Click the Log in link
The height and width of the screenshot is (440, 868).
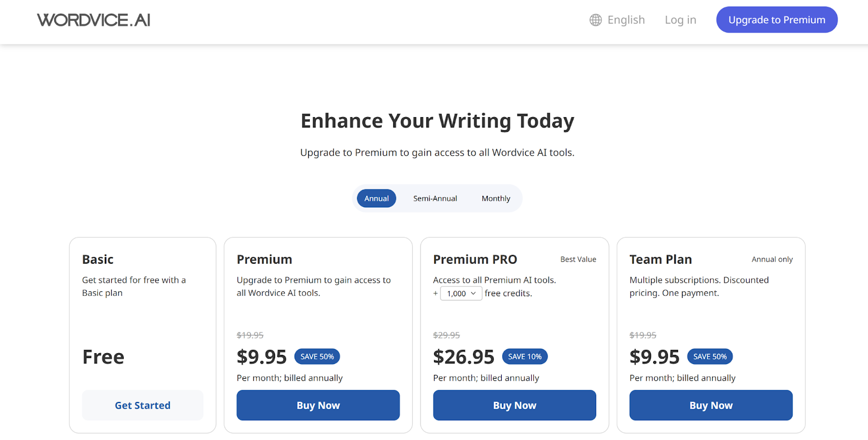[680, 20]
